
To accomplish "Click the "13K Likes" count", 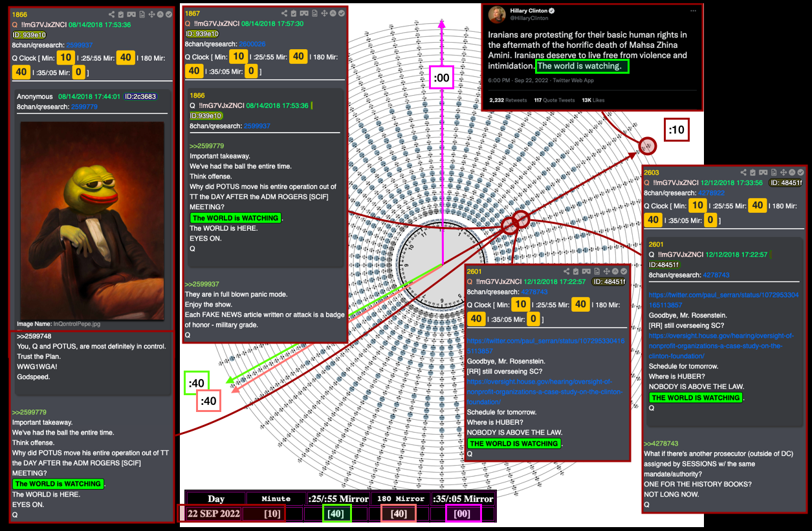I will point(593,100).
